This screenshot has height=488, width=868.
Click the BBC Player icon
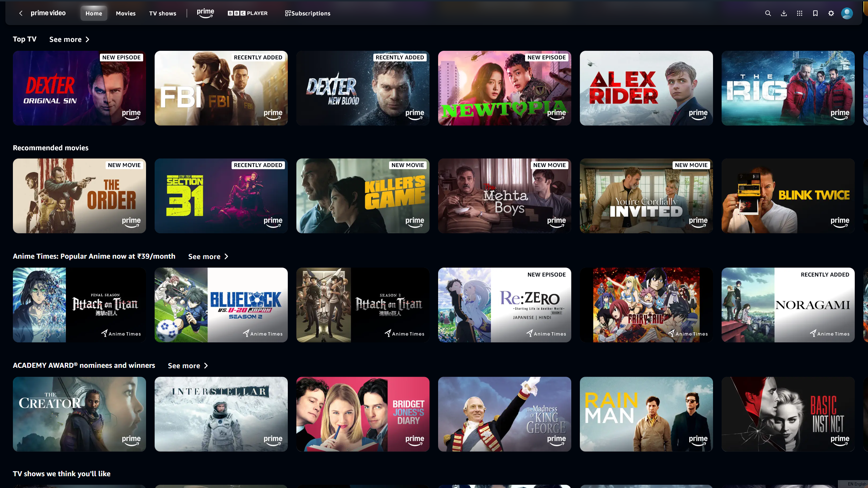[x=247, y=13]
